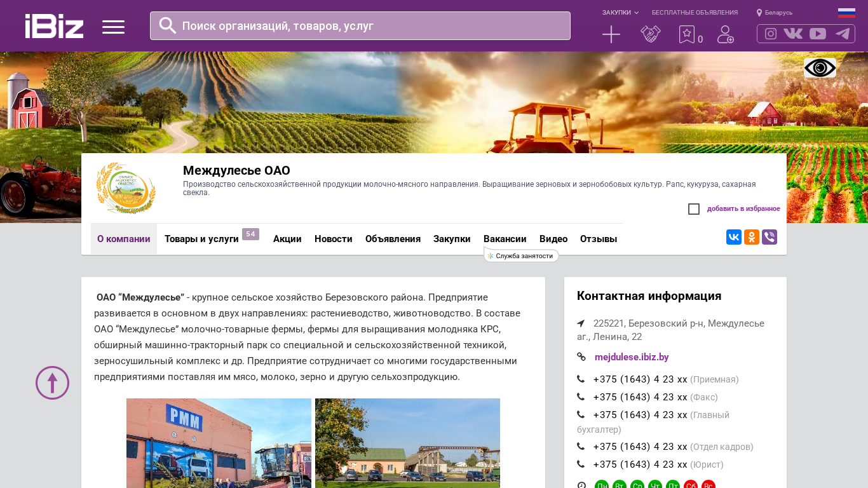Image resolution: width=868 pixels, height=488 pixels.
Task: Click phone icon beside Отдел кадров number
Action: point(581,447)
